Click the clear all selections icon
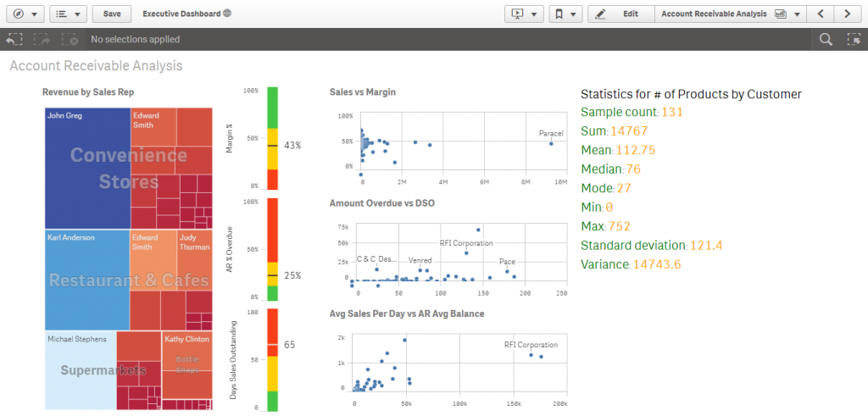 click(69, 39)
